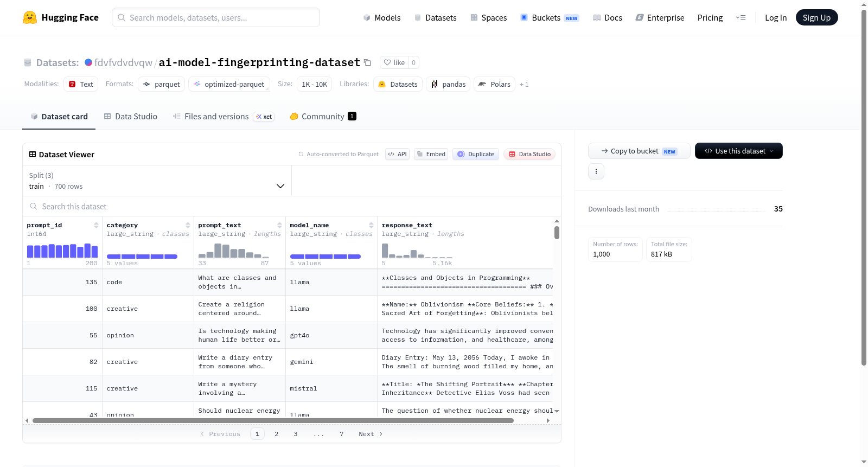Click the Duplicate button

point(476,154)
